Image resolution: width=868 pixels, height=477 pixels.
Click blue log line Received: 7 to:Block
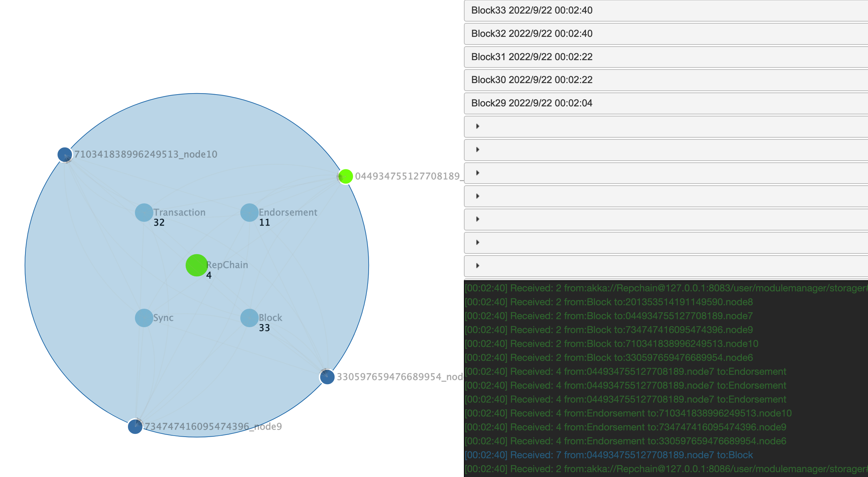point(609,455)
